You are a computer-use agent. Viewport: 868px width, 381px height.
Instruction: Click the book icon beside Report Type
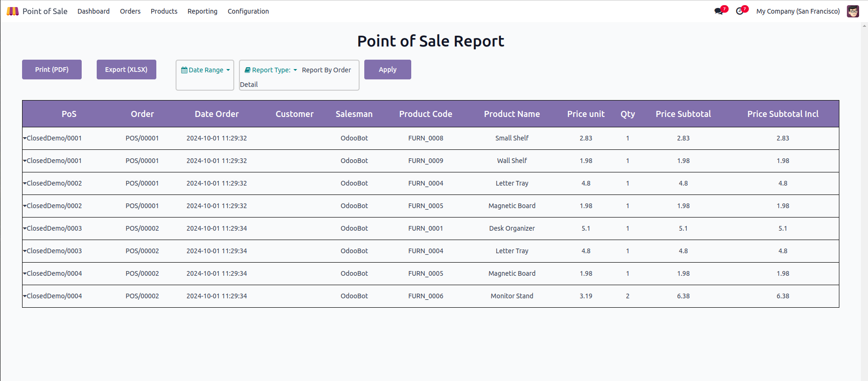click(247, 70)
